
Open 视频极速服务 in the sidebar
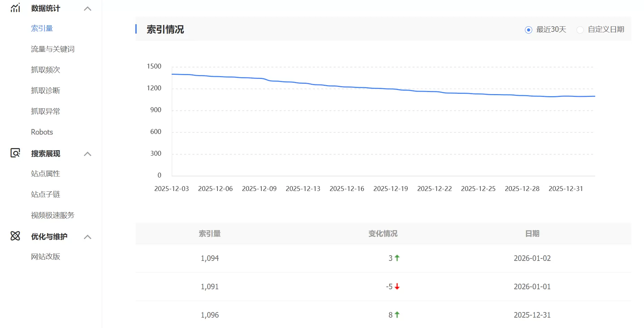click(x=53, y=215)
